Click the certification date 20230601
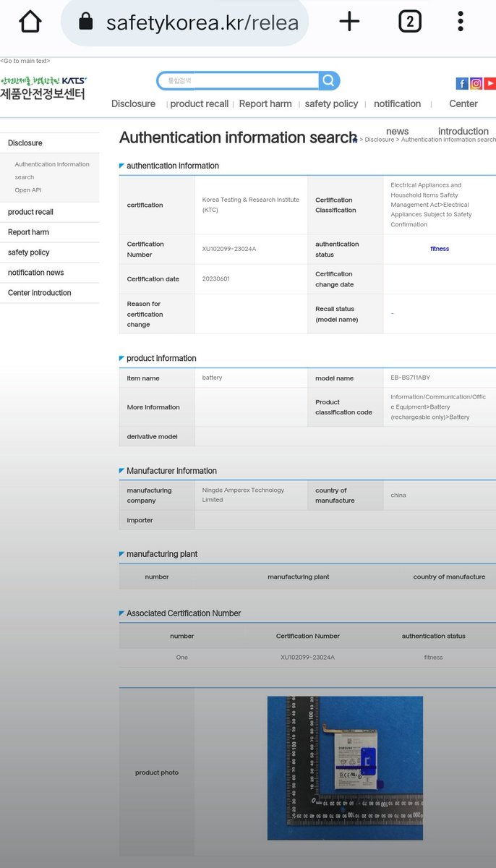 point(215,278)
